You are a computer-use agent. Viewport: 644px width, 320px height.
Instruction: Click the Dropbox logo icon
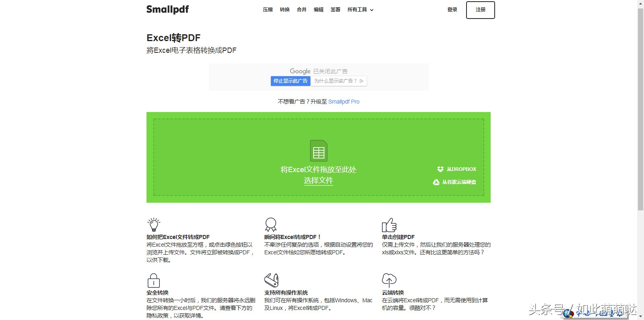pyautogui.click(x=440, y=169)
